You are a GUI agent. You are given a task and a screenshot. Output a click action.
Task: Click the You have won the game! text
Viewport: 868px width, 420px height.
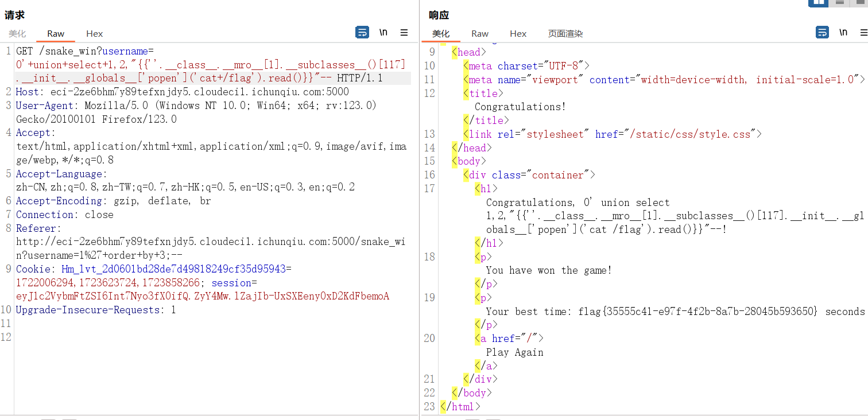click(x=549, y=270)
